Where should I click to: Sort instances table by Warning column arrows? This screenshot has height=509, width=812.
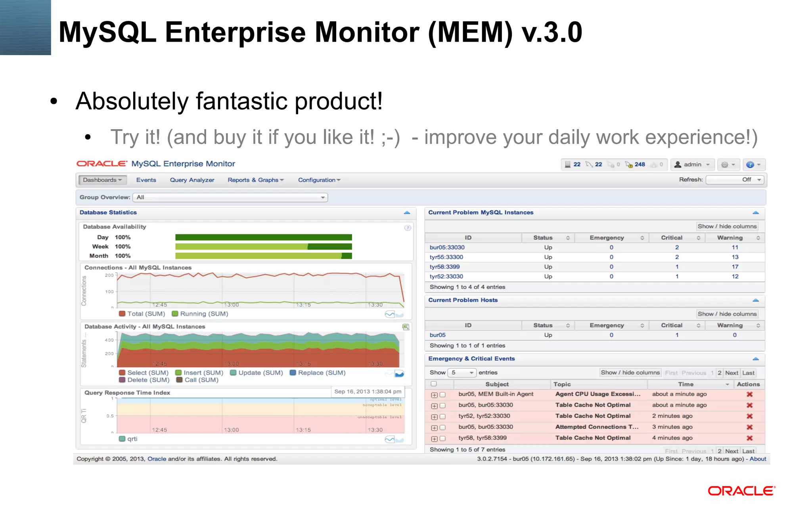pyautogui.click(x=758, y=238)
